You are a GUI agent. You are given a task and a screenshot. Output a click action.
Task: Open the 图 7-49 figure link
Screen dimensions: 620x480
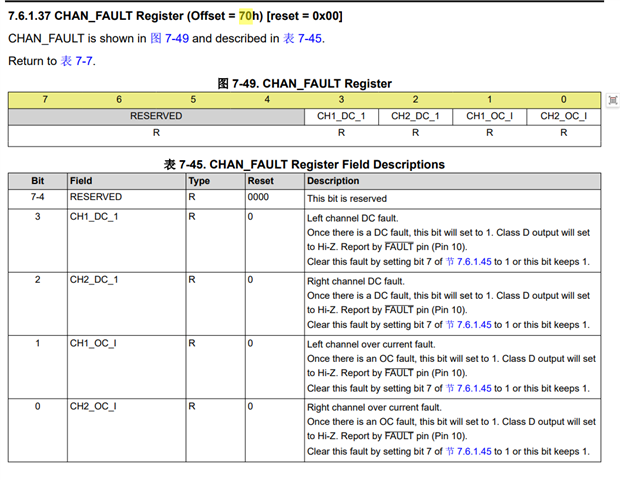coord(169,38)
